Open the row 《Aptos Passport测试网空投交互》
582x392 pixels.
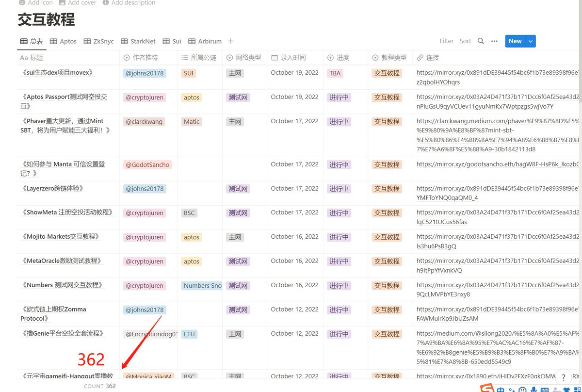pos(64,101)
